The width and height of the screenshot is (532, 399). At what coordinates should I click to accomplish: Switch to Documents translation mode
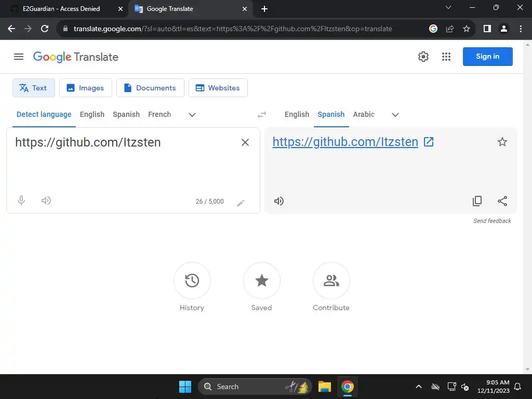pyautogui.click(x=150, y=88)
